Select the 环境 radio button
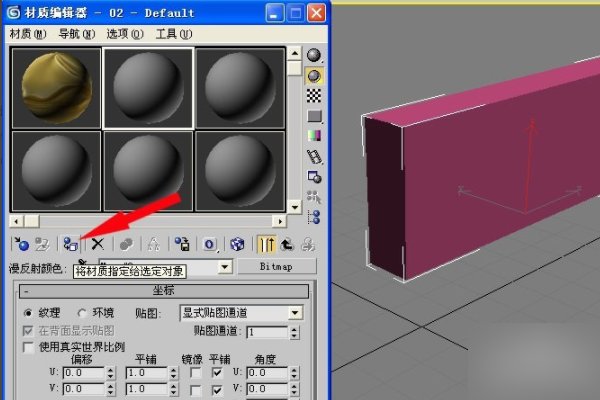Screen dimensions: 600x400 tap(82, 313)
